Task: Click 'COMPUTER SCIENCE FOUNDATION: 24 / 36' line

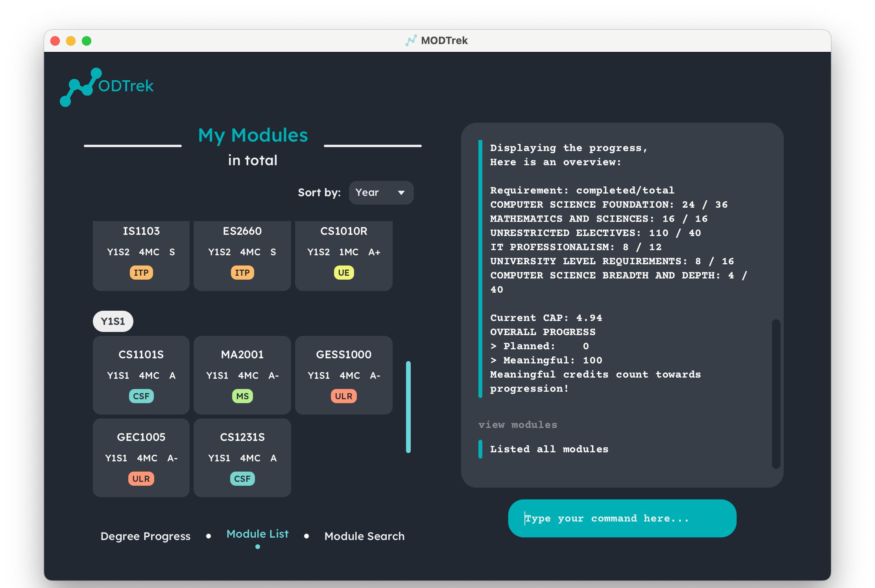Action: pyautogui.click(x=609, y=205)
